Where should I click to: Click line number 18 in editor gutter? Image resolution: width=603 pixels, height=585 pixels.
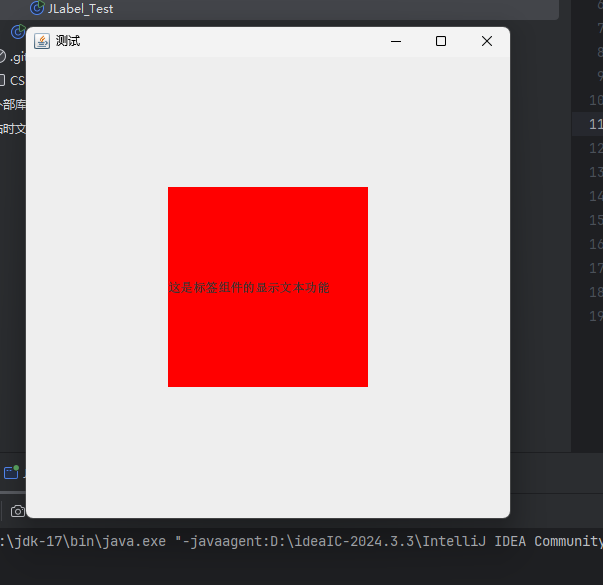click(596, 292)
